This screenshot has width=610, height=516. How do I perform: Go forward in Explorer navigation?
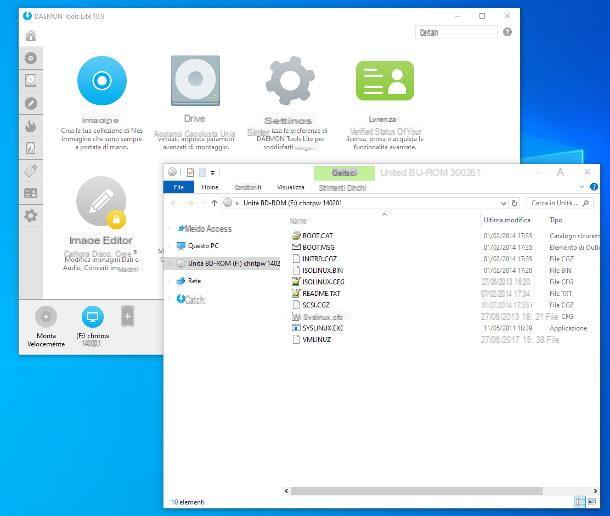(190, 203)
